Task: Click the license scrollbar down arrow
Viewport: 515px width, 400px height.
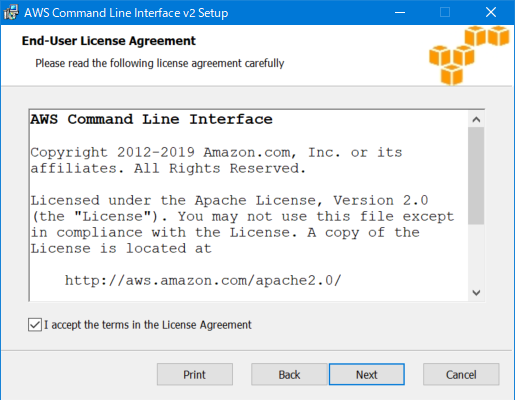Action: coord(476,293)
